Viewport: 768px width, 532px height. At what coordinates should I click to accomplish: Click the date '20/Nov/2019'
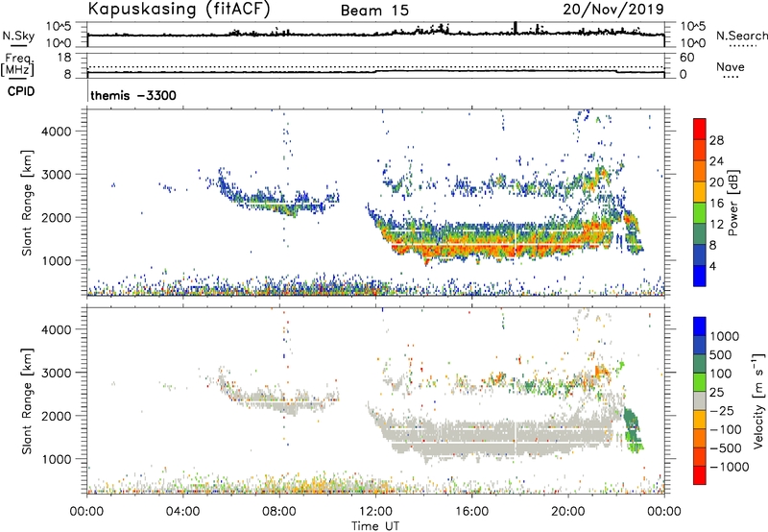pyautogui.click(x=613, y=10)
